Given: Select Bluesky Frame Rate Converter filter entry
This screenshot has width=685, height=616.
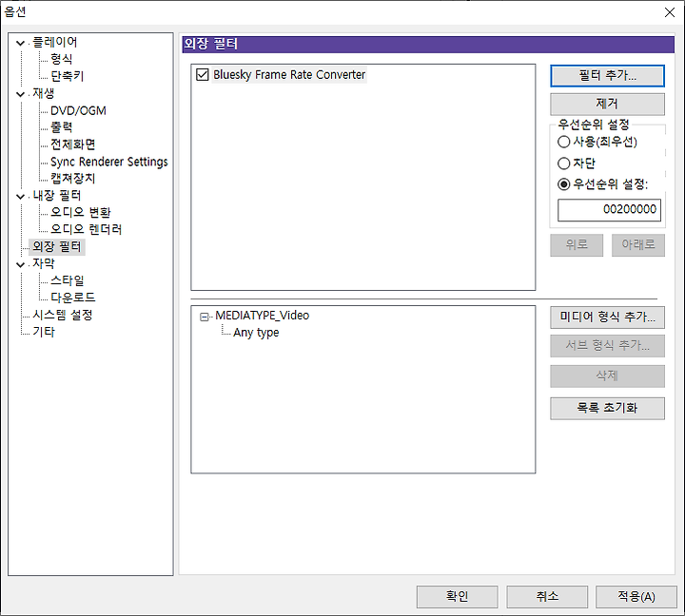Looking at the screenshot, I should (289, 75).
